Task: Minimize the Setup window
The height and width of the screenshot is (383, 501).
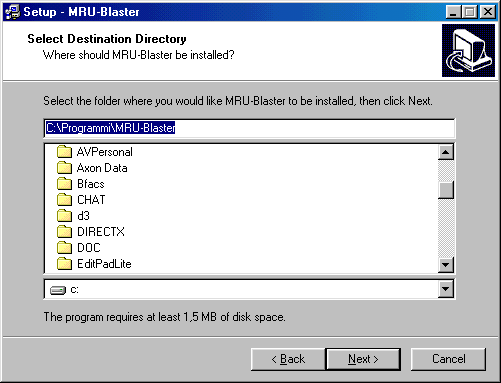Action: click(453, 12)
